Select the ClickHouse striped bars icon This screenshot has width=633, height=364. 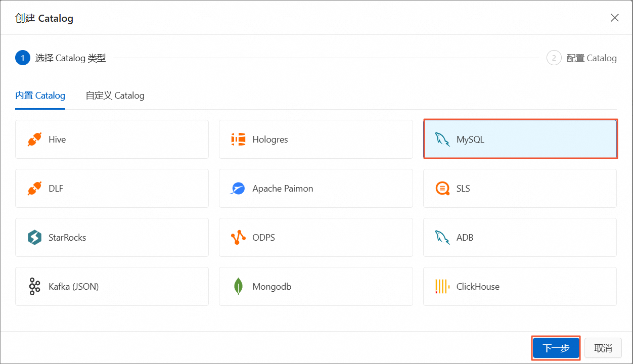pyautogui.click(x=442, y=287)
